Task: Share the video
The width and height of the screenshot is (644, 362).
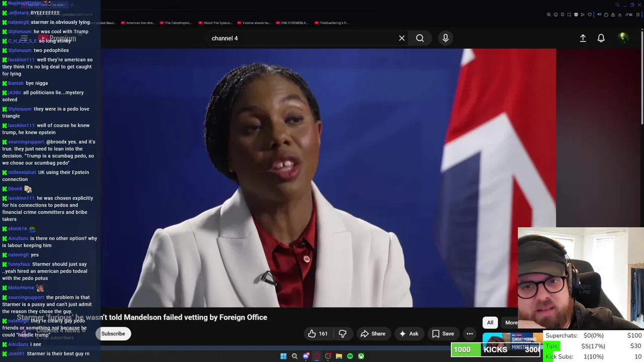Action: (x=373, y=334)
